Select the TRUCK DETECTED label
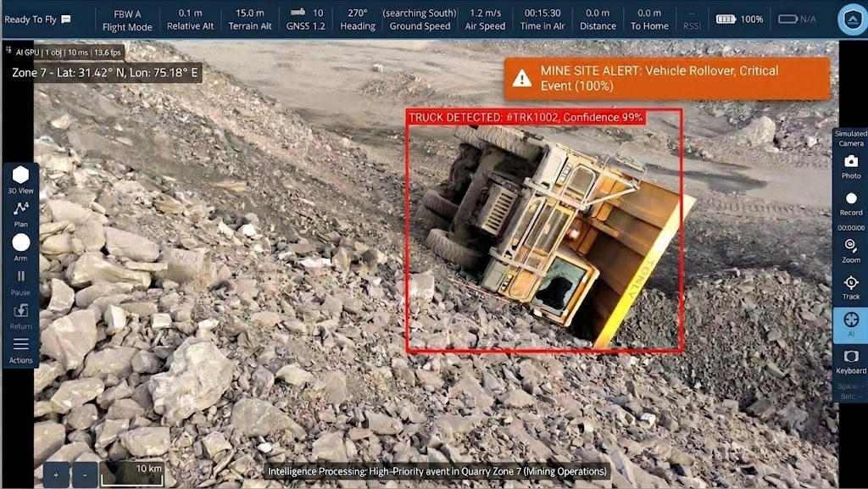The width and height of the screenshot is (868, 489). click(526, 117)
